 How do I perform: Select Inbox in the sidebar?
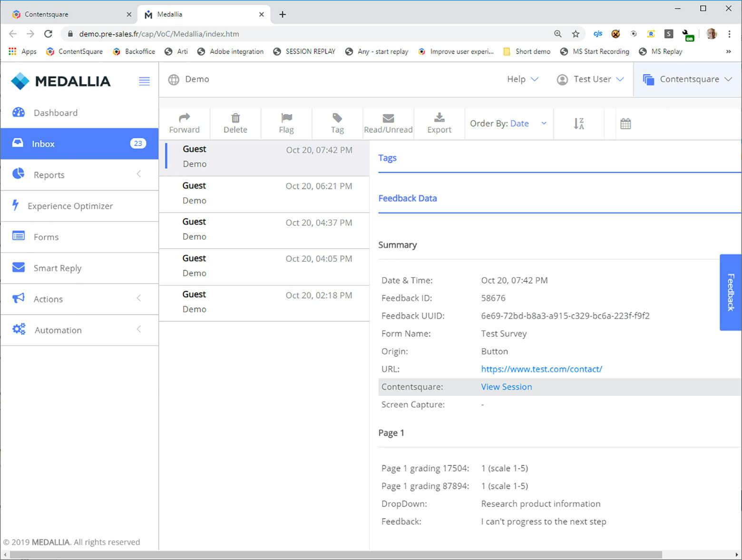(79, 144)
